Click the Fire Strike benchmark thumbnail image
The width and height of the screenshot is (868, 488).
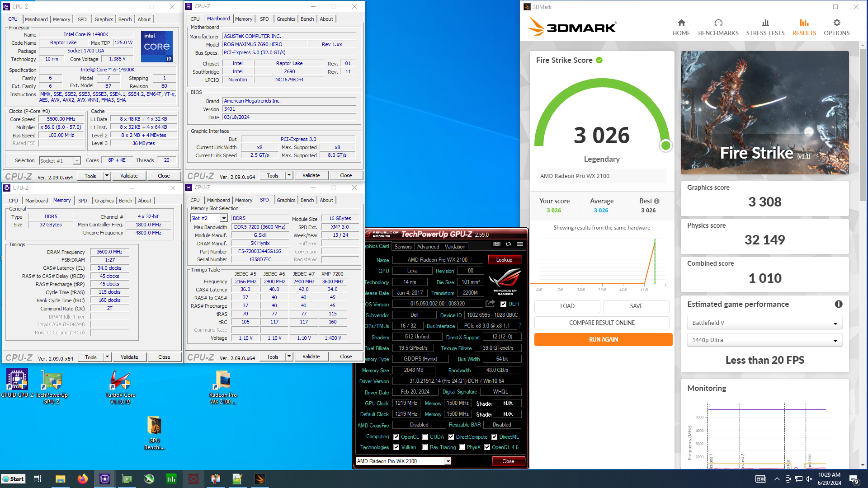764,113
